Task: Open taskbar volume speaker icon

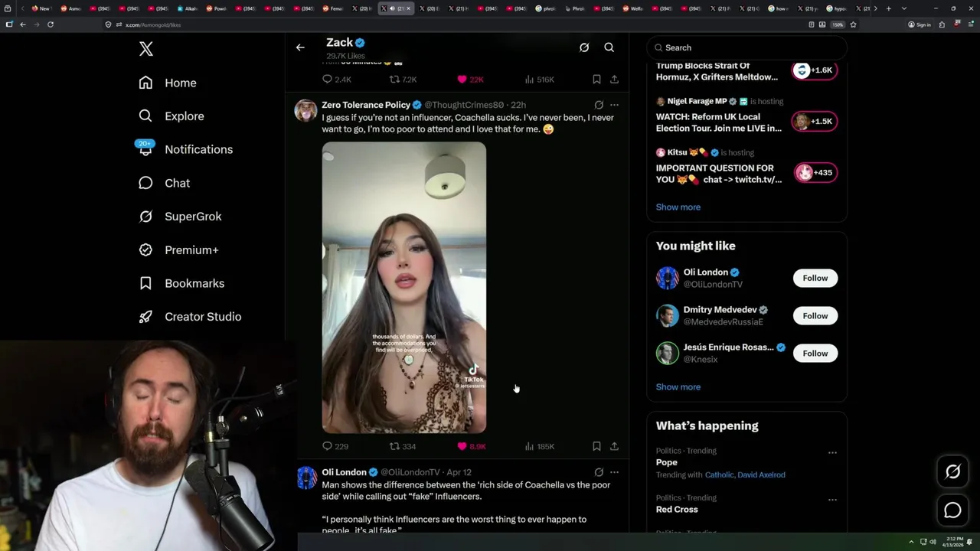Action: pos(933,542)
